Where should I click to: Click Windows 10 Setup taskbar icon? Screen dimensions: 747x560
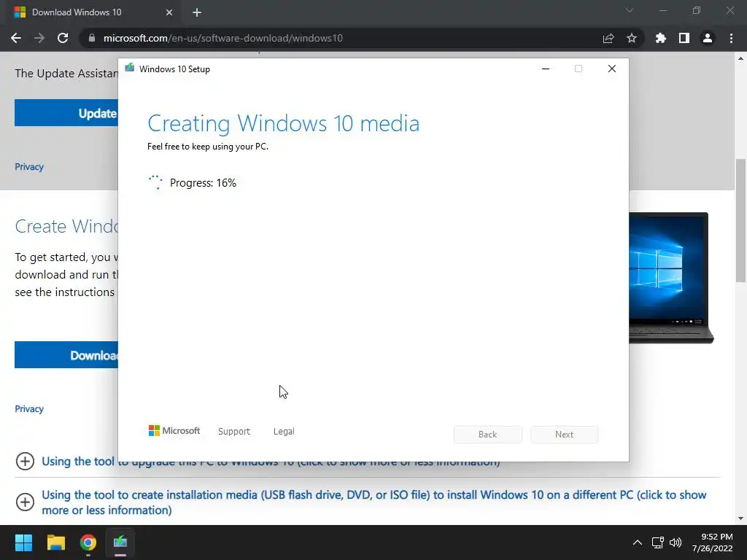point(120,542)
